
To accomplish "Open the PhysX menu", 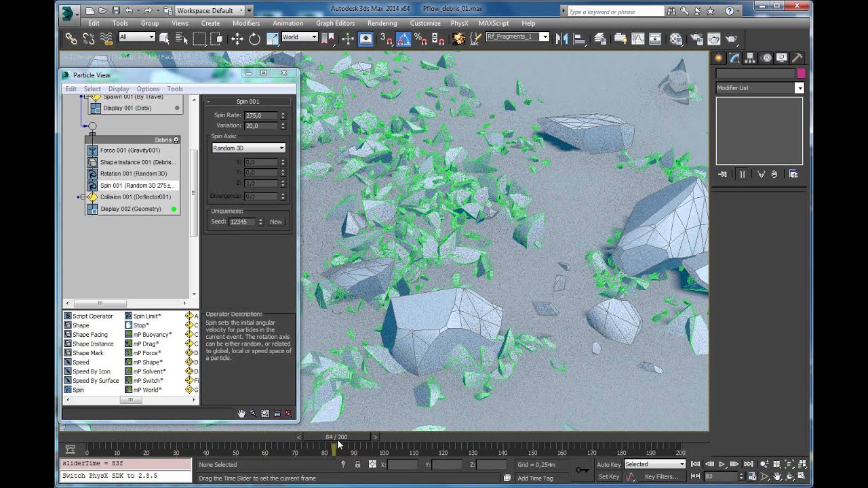I will [459, 23].
